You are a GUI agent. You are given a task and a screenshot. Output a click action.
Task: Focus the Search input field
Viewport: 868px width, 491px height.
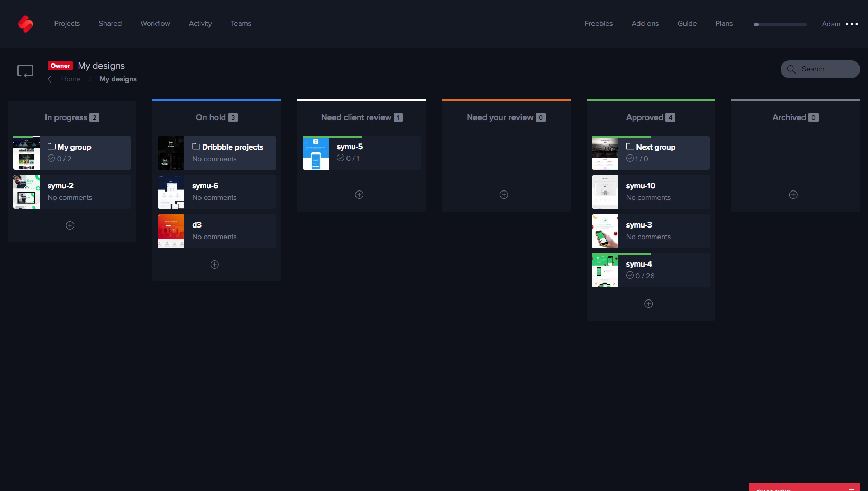[820, 69]
